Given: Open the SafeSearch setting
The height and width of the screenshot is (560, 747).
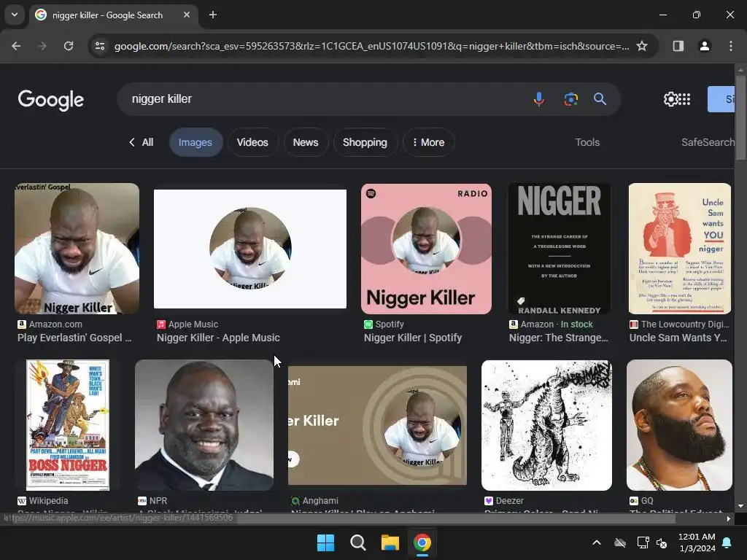Looking at the screenshot, I should (708, 142).
